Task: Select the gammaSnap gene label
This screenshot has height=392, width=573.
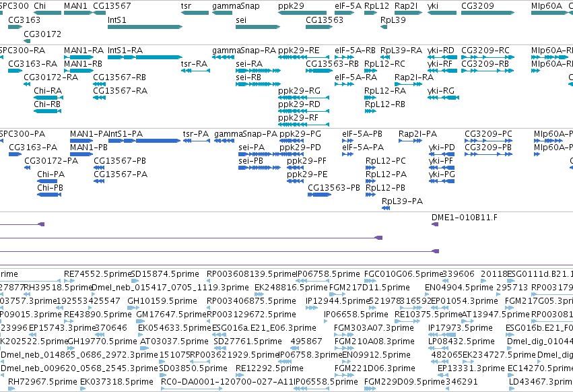Action: (236, 6)
